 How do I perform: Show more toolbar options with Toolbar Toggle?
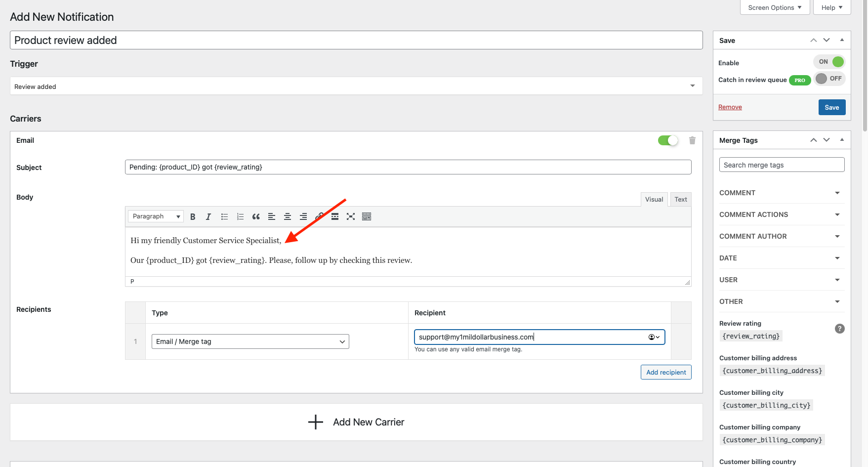click(367, 216)
